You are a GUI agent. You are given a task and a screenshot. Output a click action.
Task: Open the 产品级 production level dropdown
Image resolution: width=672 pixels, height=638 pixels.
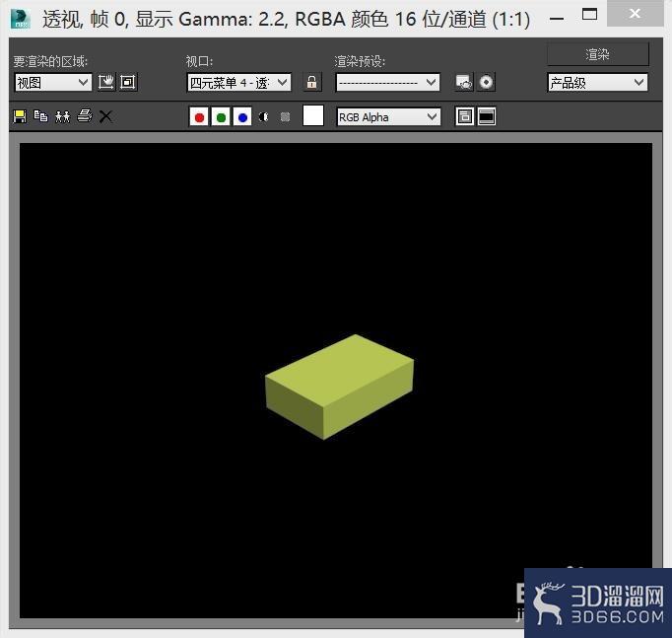pos(597,82)
